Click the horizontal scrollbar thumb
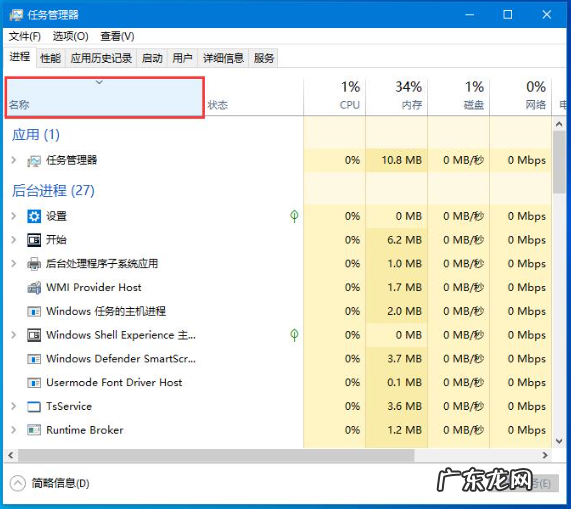The width and height of the screenshot is (571, 509). (x=216, y=455)
